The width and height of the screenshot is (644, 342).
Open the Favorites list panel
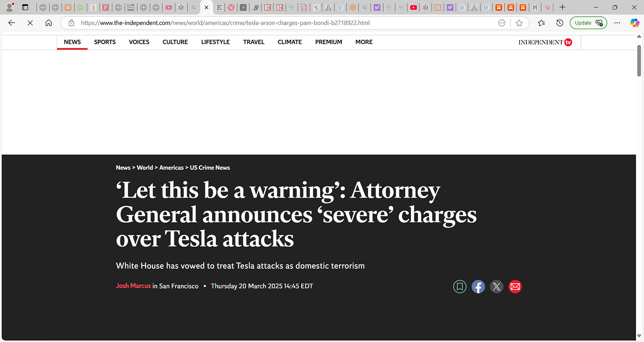point(541,23)
